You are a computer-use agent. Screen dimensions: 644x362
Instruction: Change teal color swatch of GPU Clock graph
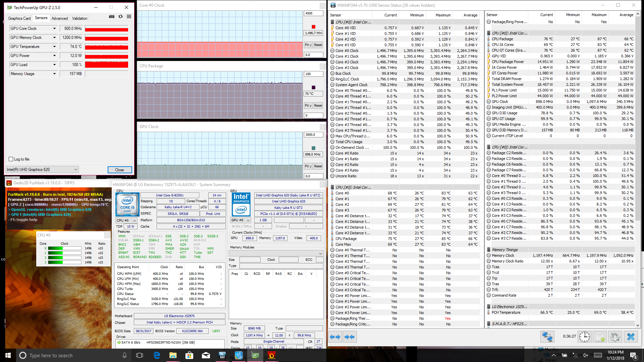coord(313,148)
